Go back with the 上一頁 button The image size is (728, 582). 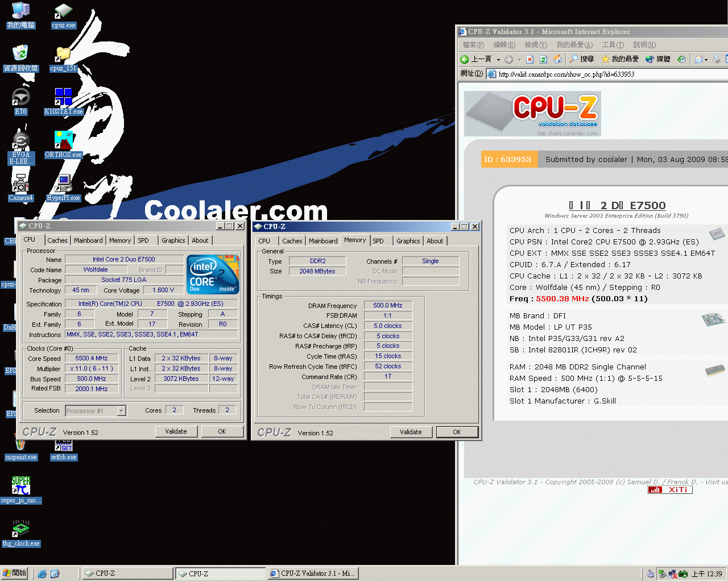(x=477, y=59)
